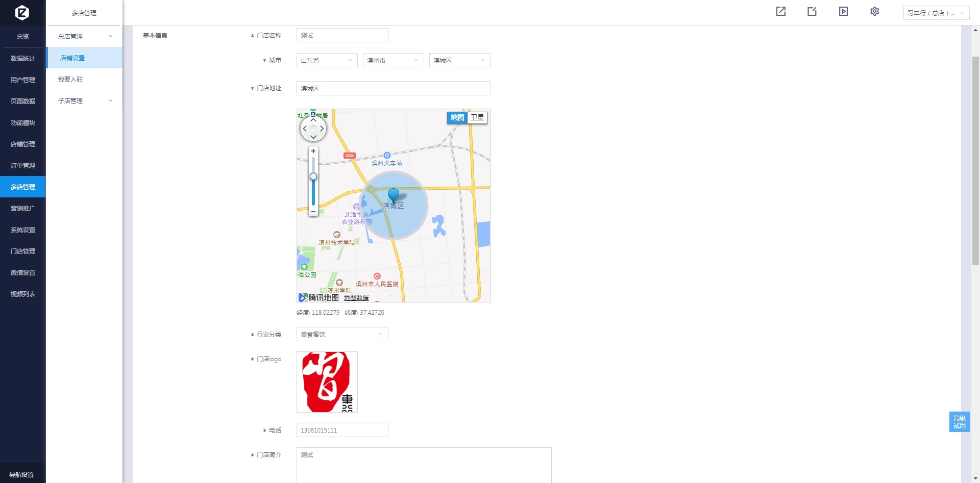Open 数据统计 in the left sidebar
The width and height of the screenshot is (980, 483).
pyautogui.click(x=23, y=59)
